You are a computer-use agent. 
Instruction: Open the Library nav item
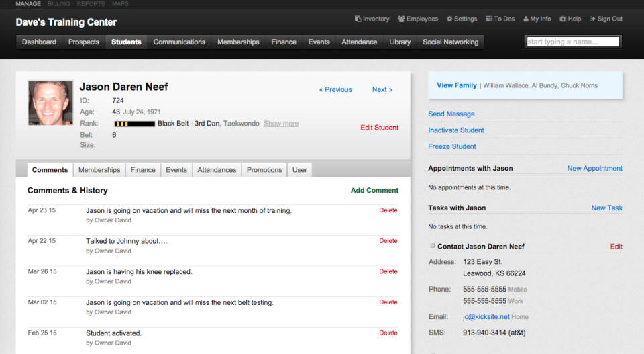point(400,42)
